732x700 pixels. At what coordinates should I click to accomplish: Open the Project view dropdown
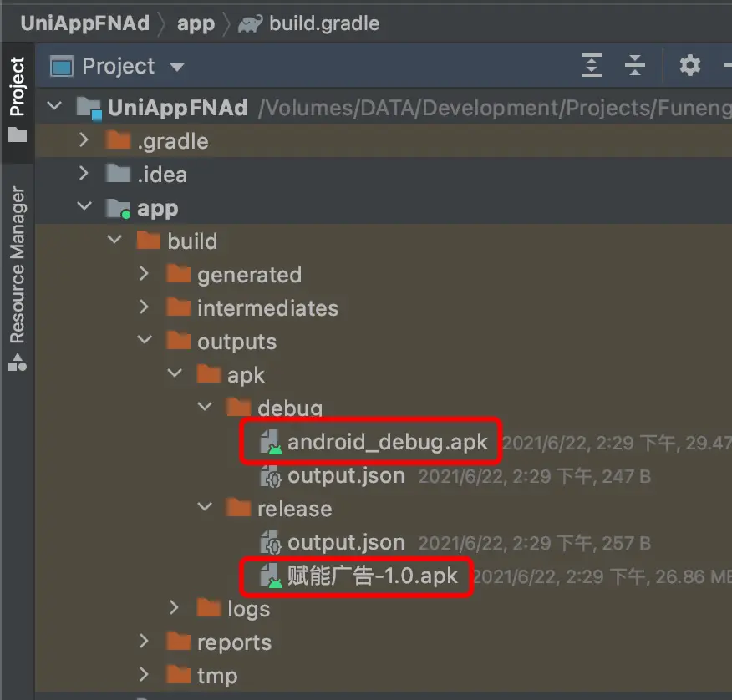click(176, 67)
